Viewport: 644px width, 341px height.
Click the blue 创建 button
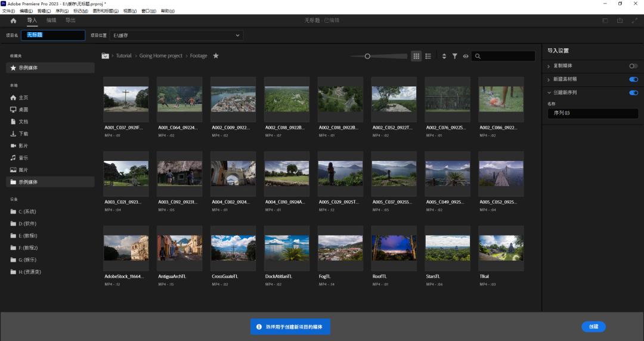pyautogui.click(x=593, y=327)
